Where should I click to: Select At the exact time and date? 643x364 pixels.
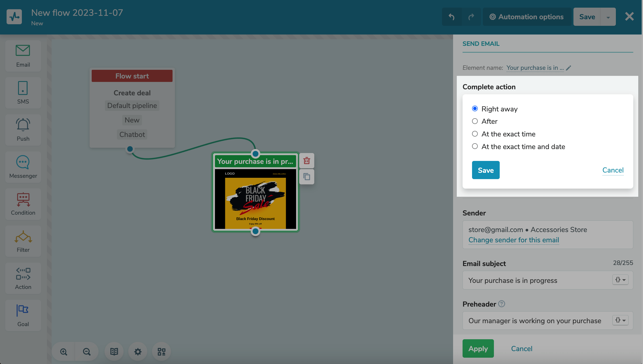[x=475, y=146]
